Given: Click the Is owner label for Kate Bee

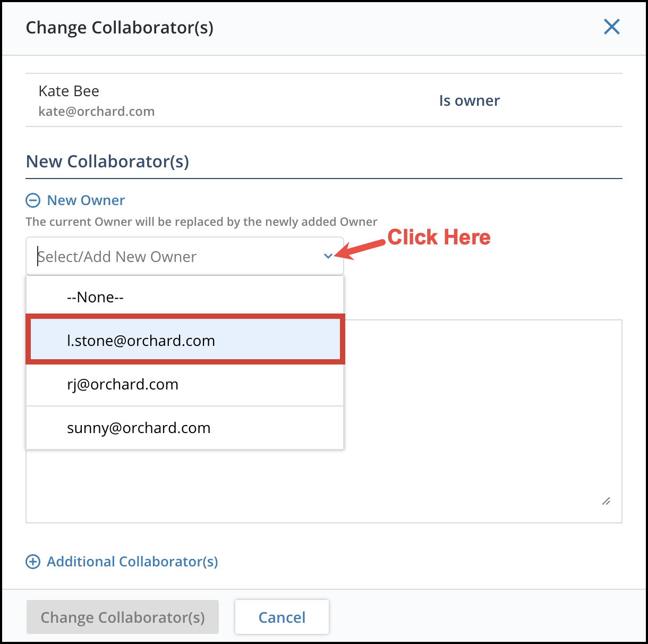Looking at the screenshot, I should [x=469, y=100].
